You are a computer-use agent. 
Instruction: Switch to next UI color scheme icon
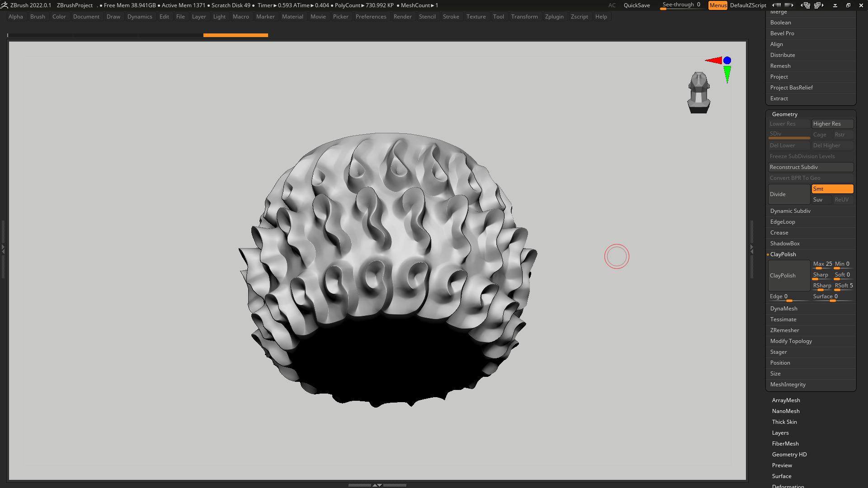[x=819, y=5]
